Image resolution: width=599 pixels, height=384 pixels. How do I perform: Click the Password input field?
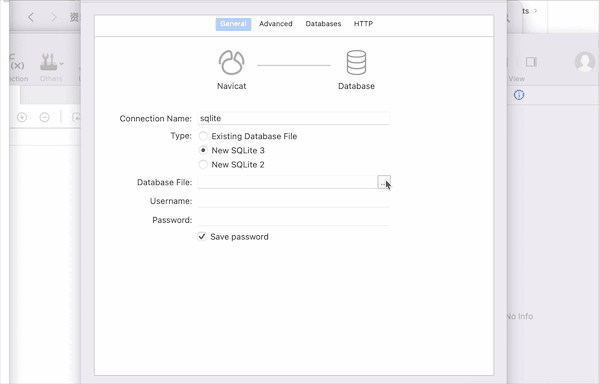tap(294, 220)
